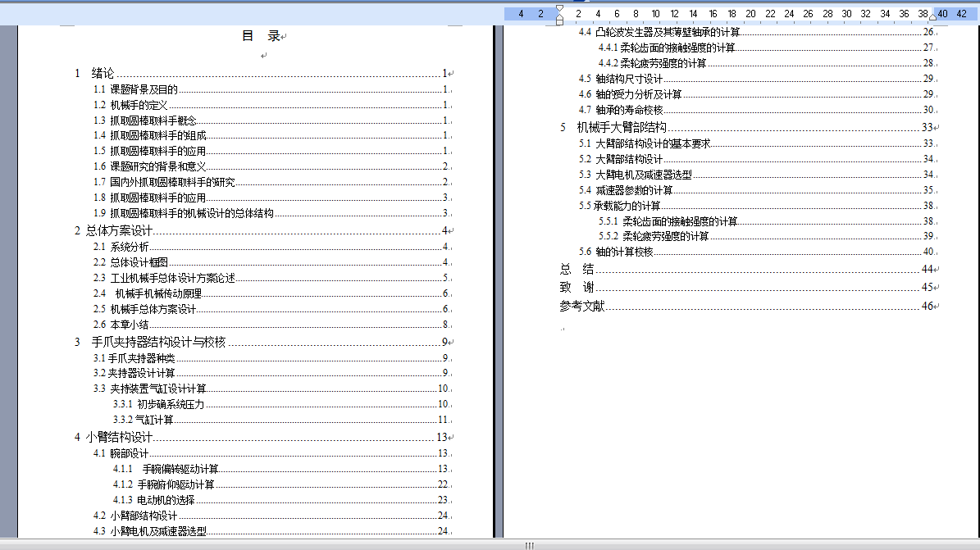980x550 pixels.
Task: Click entry 4.1.3 电动机的选择
Action: click(x=281, y=500)
